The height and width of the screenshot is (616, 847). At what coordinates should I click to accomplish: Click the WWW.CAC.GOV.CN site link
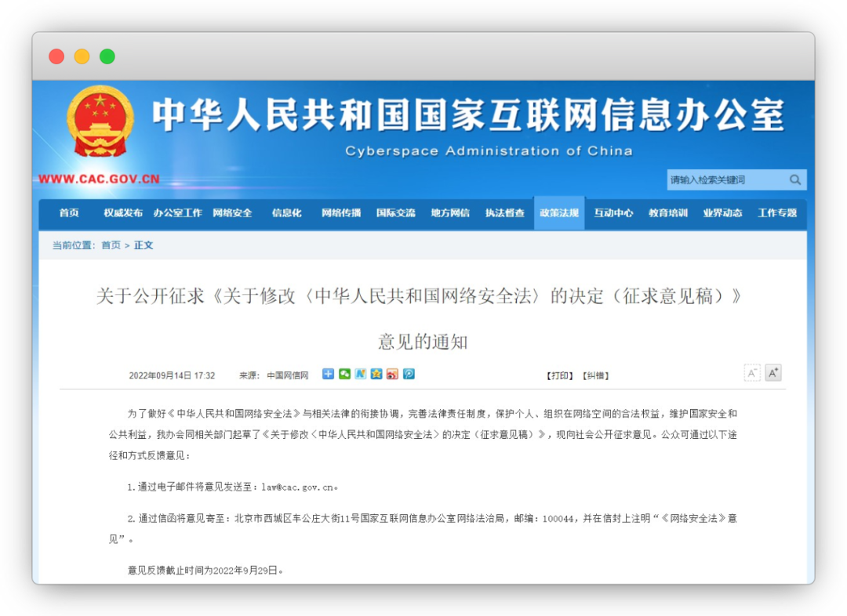98,179
